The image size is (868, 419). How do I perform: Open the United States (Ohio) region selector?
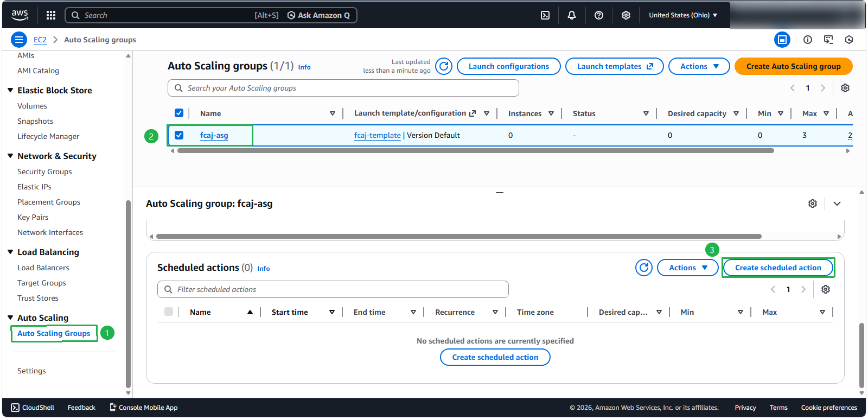[683, 15]
